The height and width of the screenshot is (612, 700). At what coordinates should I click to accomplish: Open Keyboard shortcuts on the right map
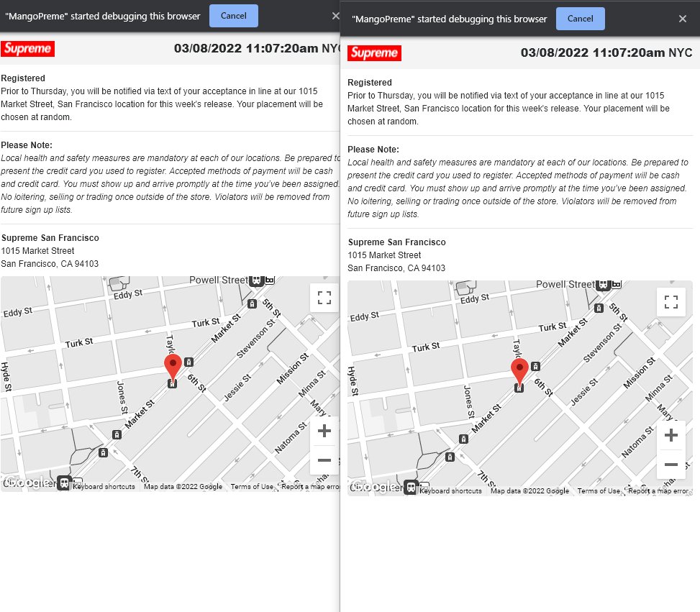click(x=450, y=491)
